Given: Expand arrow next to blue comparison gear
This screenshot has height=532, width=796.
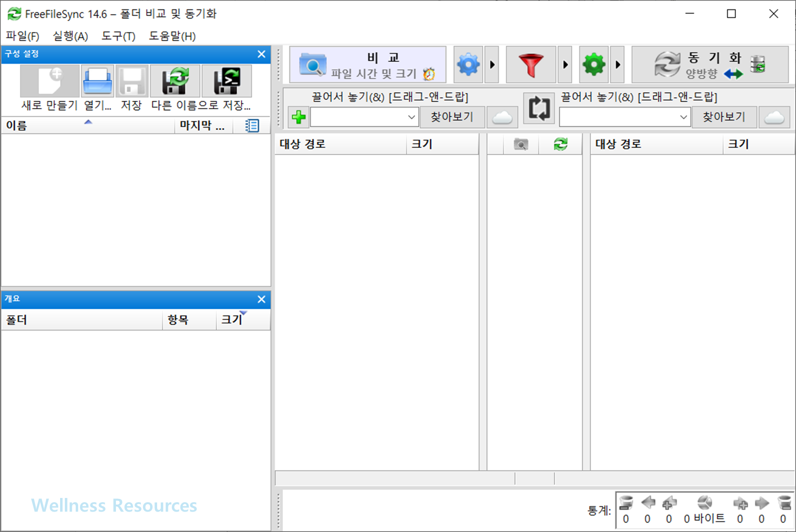Looking at the screenshot, I should point(492,65).
